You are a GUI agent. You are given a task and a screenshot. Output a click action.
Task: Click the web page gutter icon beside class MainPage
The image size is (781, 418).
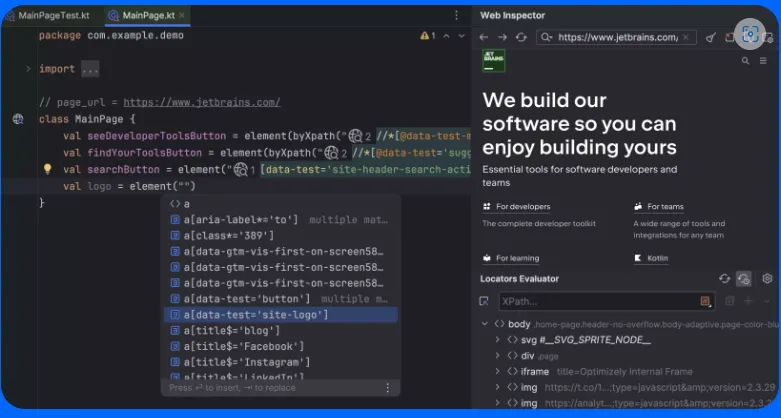coord(18,119)
